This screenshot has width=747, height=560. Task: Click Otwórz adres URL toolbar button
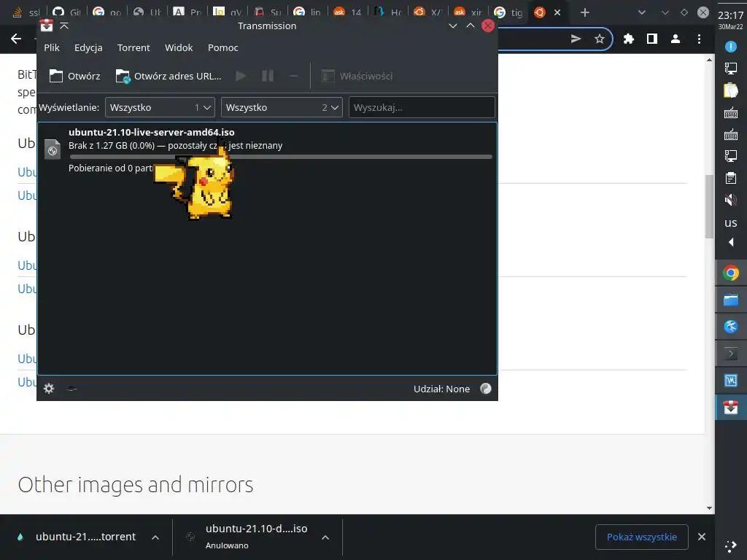169,76
